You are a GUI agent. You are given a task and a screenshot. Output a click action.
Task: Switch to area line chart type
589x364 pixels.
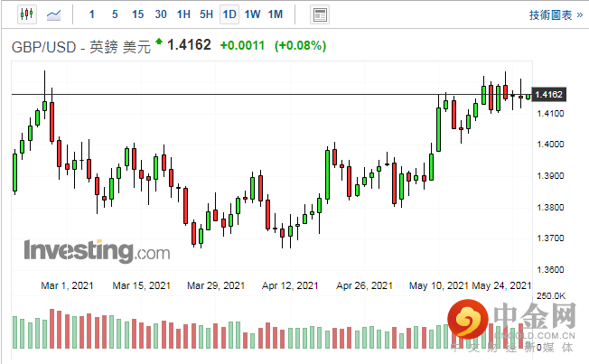pos(53,15)
